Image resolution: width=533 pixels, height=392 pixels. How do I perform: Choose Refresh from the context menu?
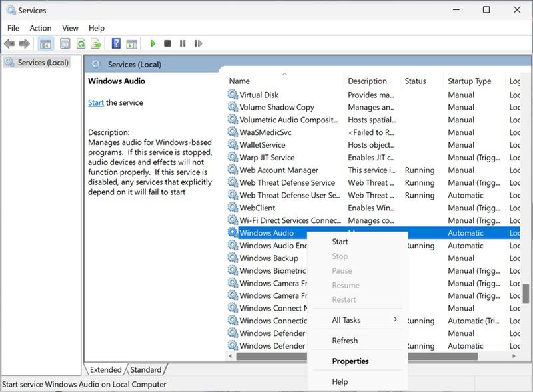click(x=357, y=340)
